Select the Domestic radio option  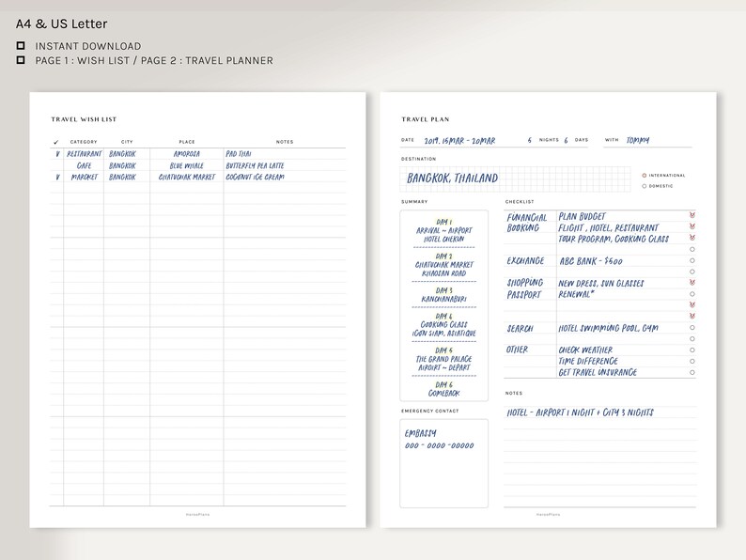point(645,186)
